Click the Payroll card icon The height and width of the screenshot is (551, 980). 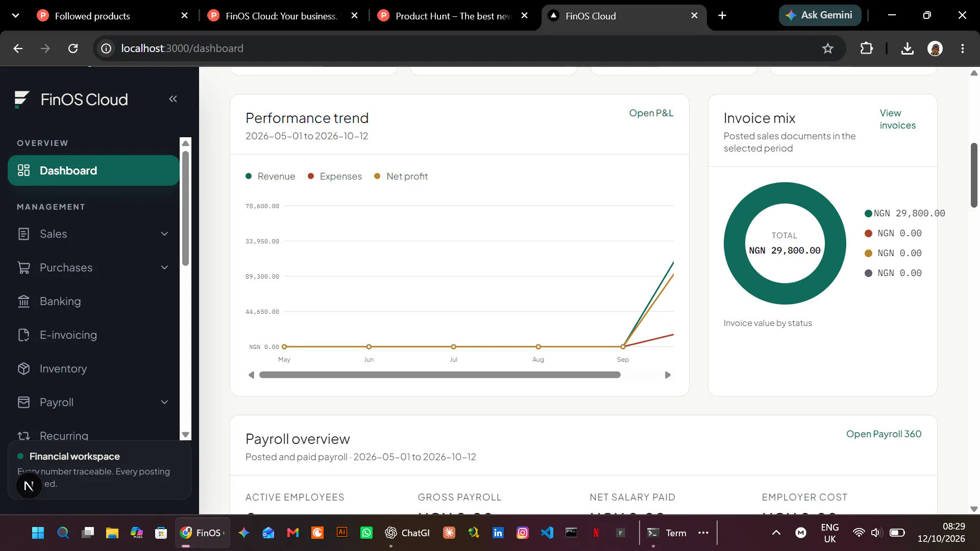click(23, 402)
